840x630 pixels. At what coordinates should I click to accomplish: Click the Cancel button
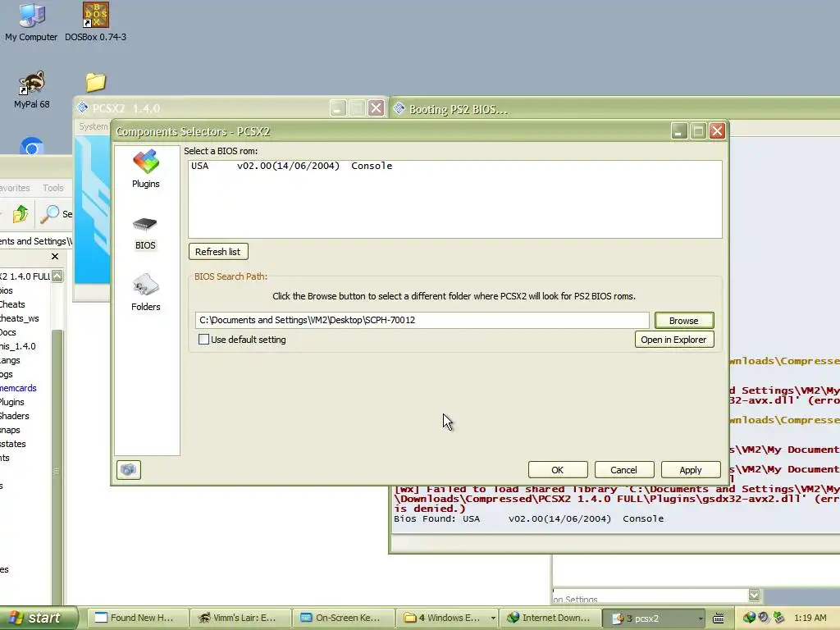[624, 470]
